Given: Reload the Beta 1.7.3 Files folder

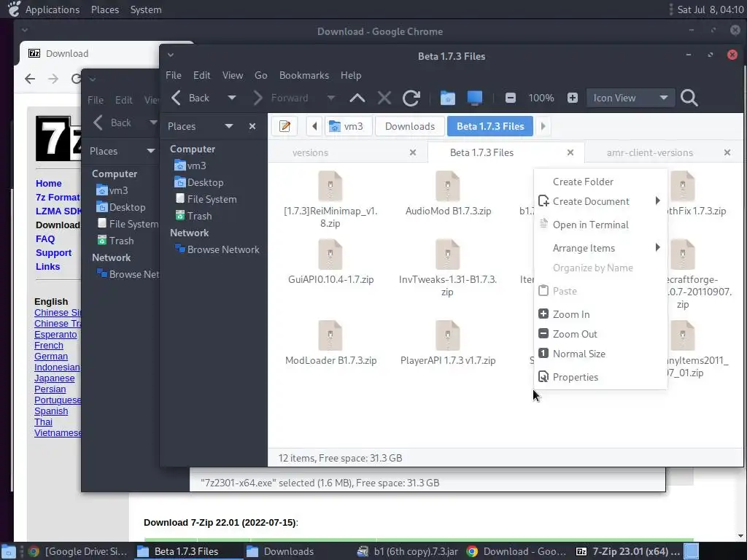Looking at the screenshot, I should coord(411,98).
